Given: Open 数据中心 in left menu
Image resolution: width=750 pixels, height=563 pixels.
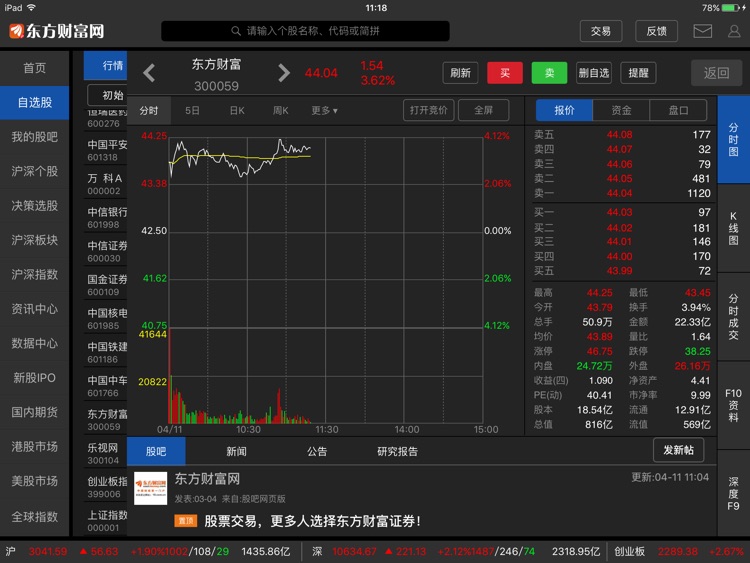Looking at the screenshot, I should (x=34, y=343).
